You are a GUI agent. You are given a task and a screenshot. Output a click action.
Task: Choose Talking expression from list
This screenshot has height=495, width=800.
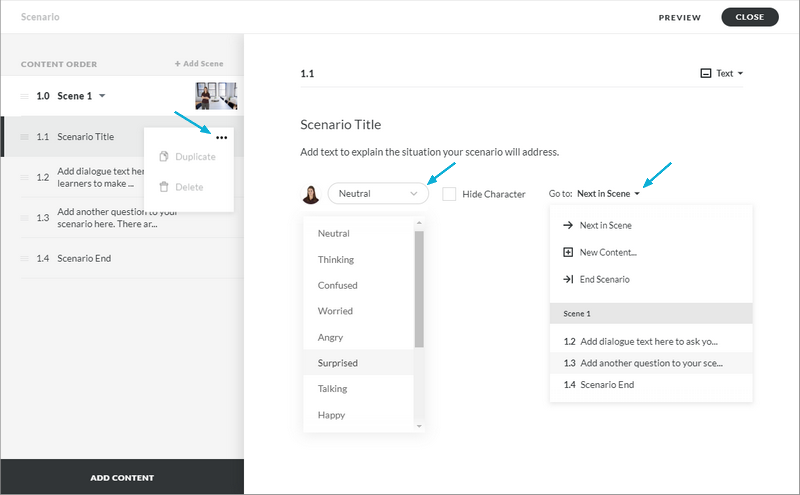click(x=359, y=389)
